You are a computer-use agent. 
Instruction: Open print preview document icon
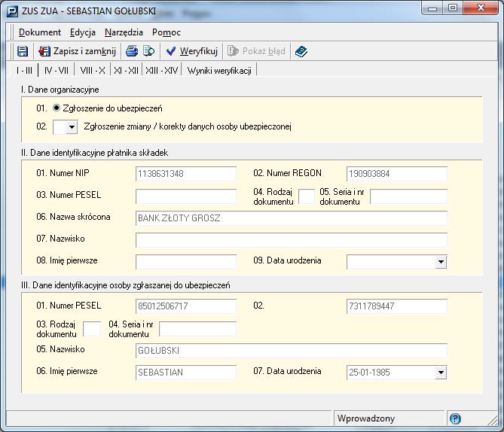(148, 51)
